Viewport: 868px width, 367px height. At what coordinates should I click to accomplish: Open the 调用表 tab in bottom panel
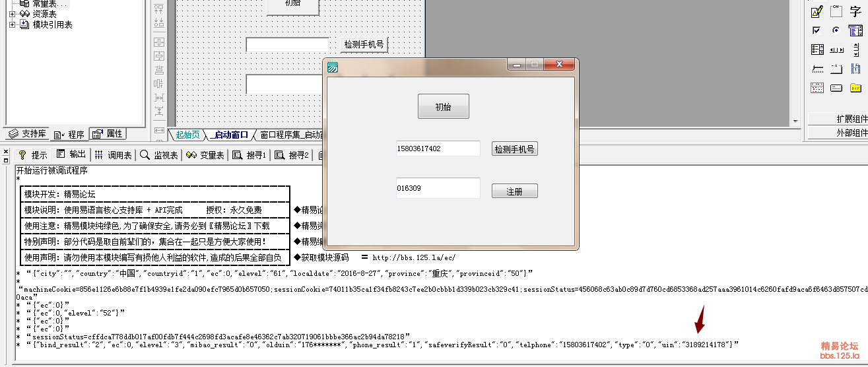(x=113, y=155)
